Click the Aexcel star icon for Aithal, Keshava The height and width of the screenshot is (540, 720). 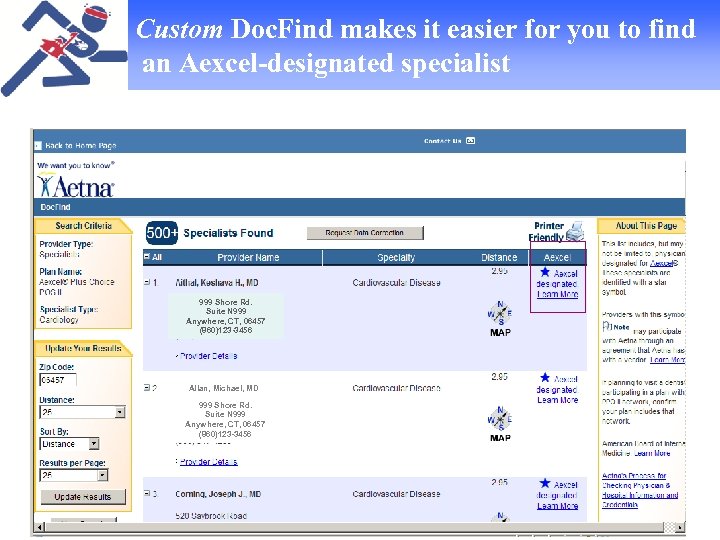tap(545, 272)
